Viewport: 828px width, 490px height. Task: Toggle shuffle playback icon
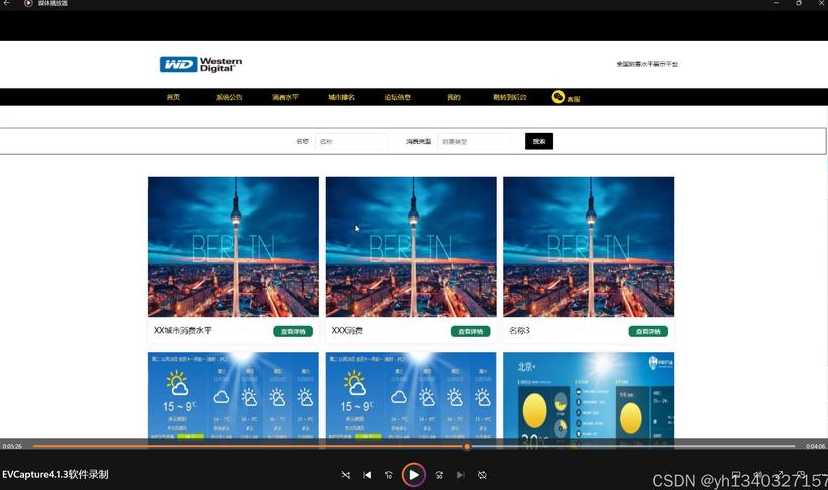point(345,475)
